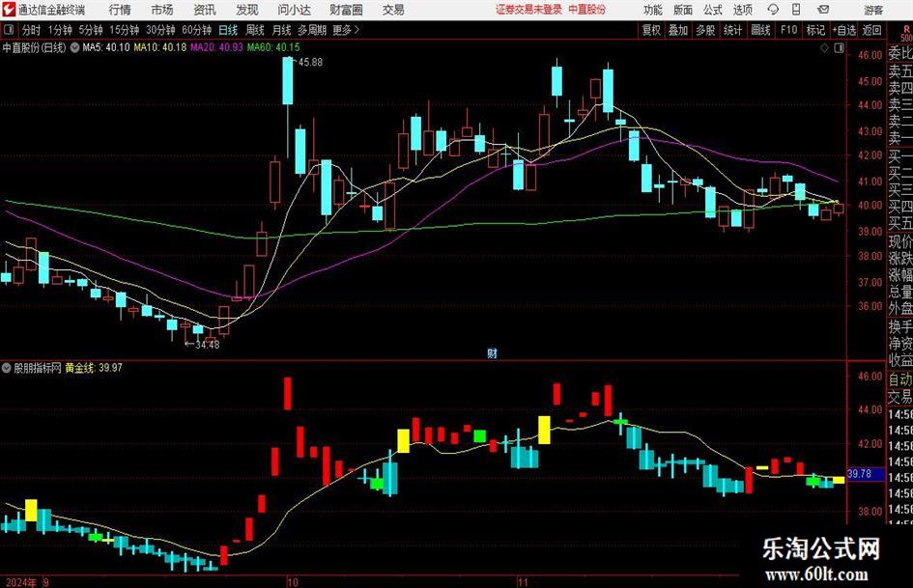This screenshot has height=588, width=913.
Task: Expand sub-chart indicator dropdown beside 股朋指标网
Action: coord(7,368)
